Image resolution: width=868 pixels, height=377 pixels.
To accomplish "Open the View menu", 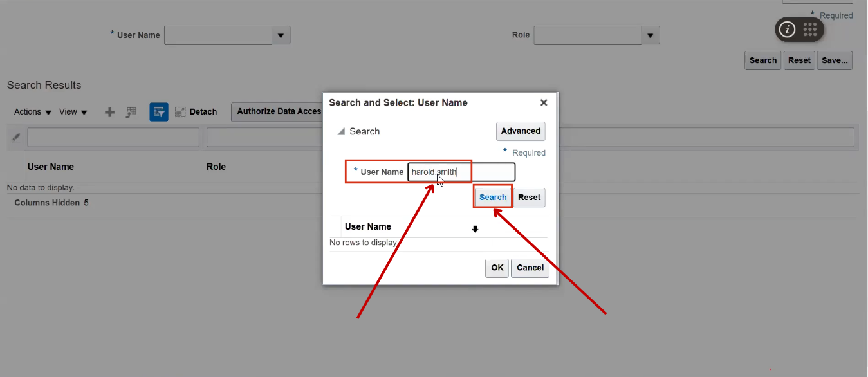I will tap(69, 111).
